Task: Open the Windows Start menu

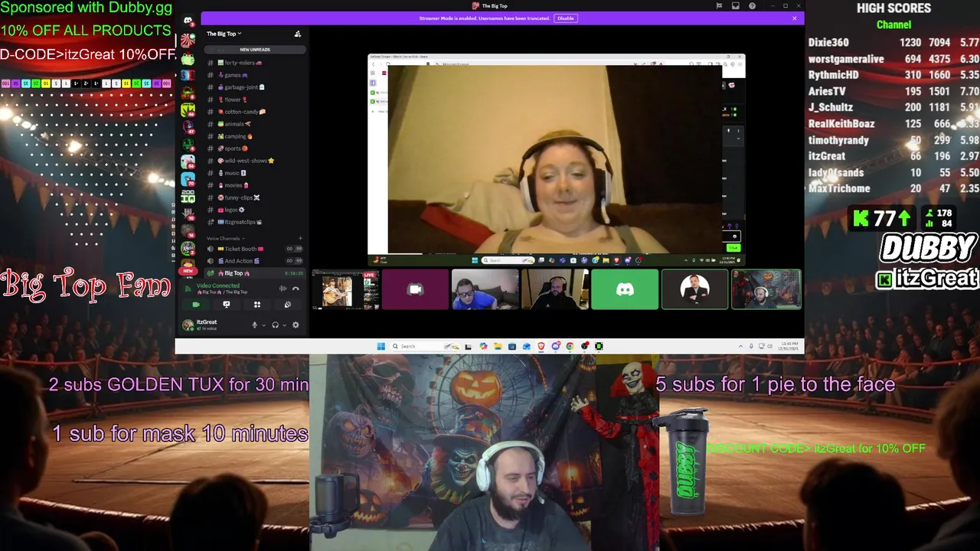Action: coord(381,346)
